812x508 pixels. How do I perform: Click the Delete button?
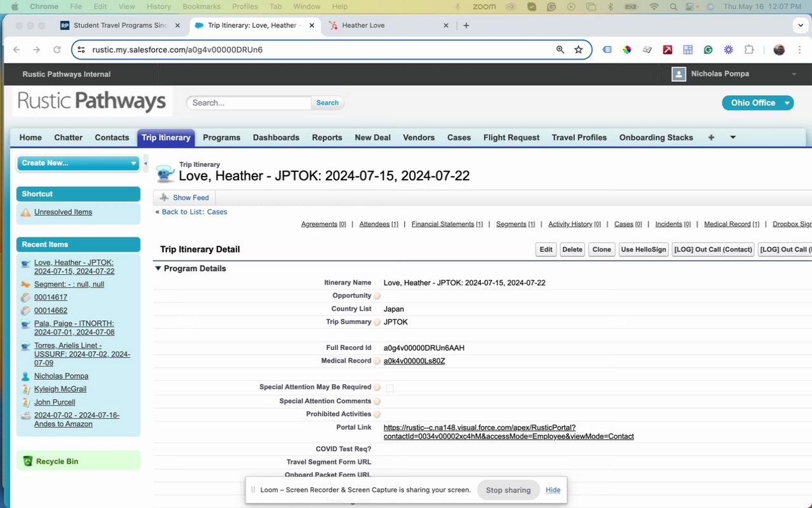tap(572, 250)
